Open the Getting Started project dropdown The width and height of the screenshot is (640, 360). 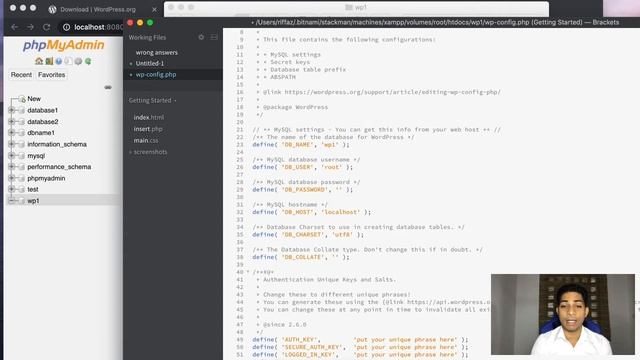tap(152, 100)
